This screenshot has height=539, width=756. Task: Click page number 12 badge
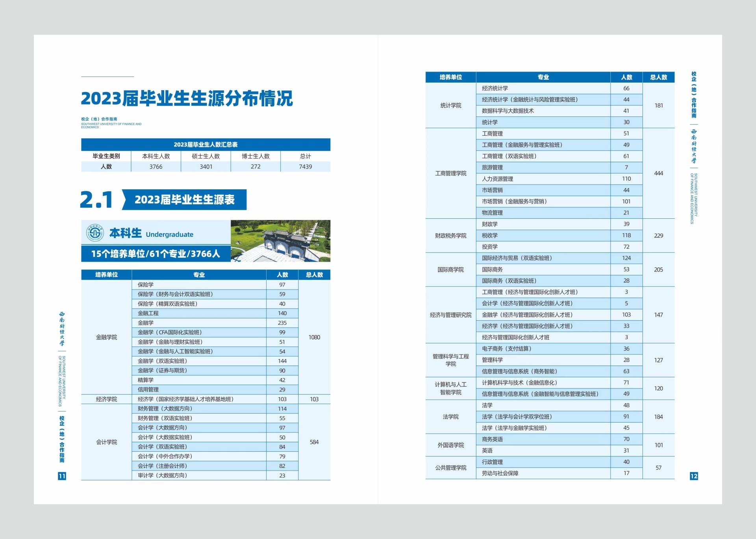694,476
